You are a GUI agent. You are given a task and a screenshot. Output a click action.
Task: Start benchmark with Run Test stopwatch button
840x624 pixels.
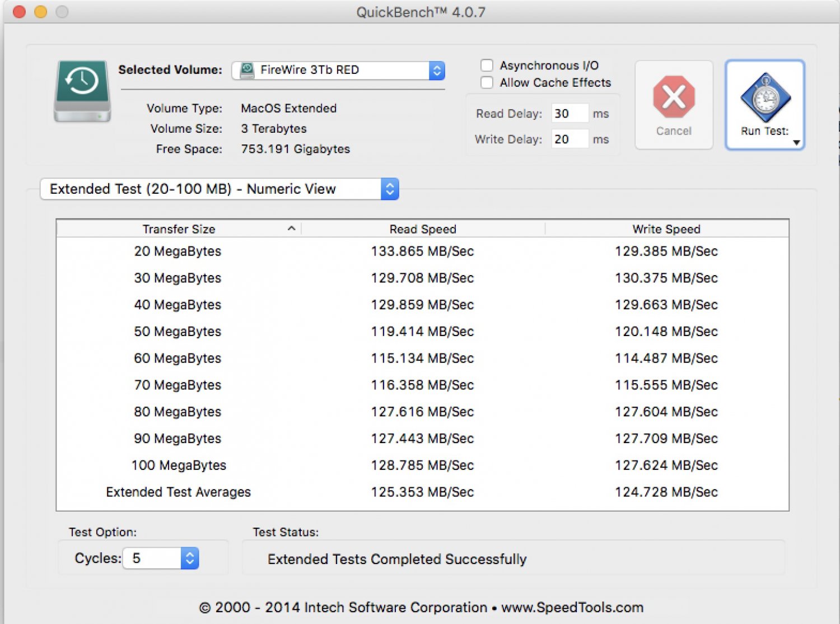click(x=764, y=104)
